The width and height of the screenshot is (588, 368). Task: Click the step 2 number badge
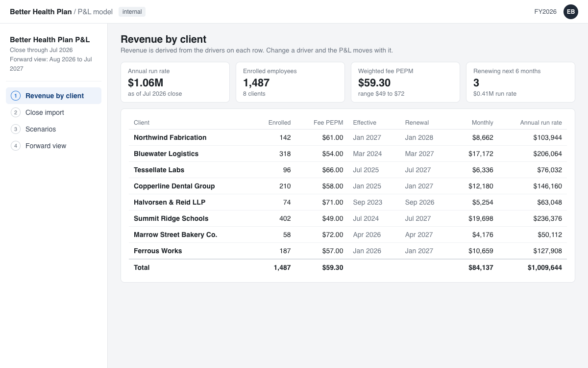point(16,112)
